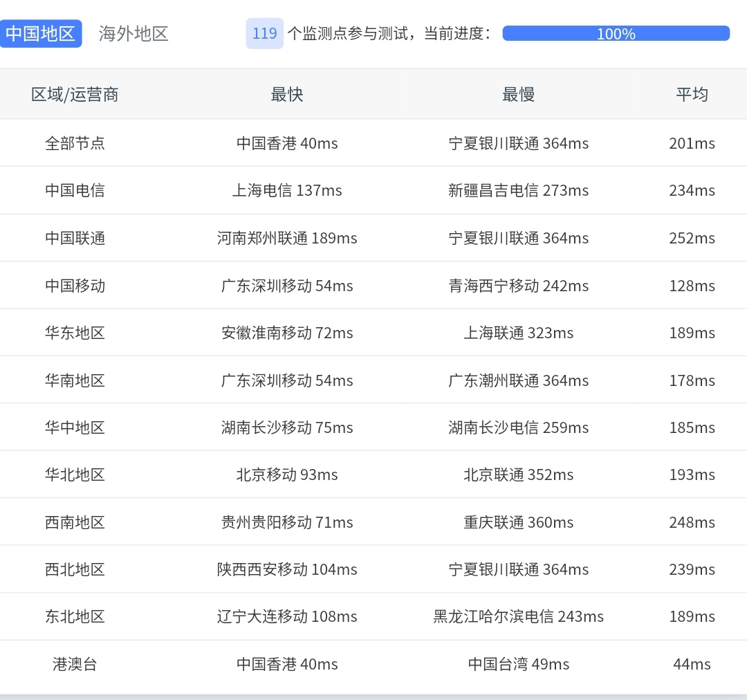Screen dimensions: 747x700
Task: Click the 中国移动 row
Action: coord(75,285)
